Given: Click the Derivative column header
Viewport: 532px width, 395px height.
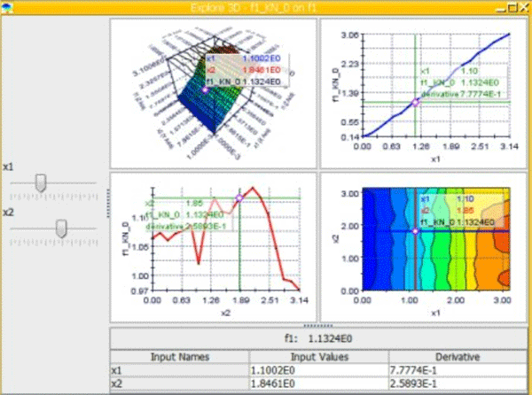Looking at the screenshot, I should pyautogui.click(x=458, y=357).
